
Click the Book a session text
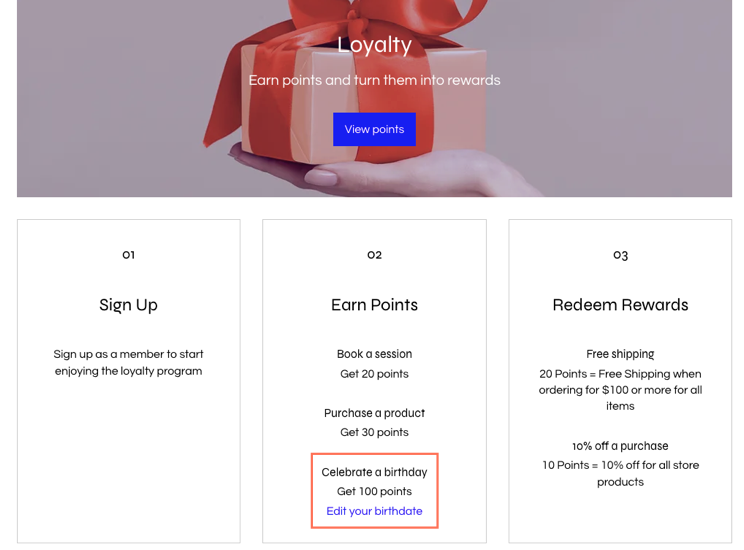click(374, 354)
